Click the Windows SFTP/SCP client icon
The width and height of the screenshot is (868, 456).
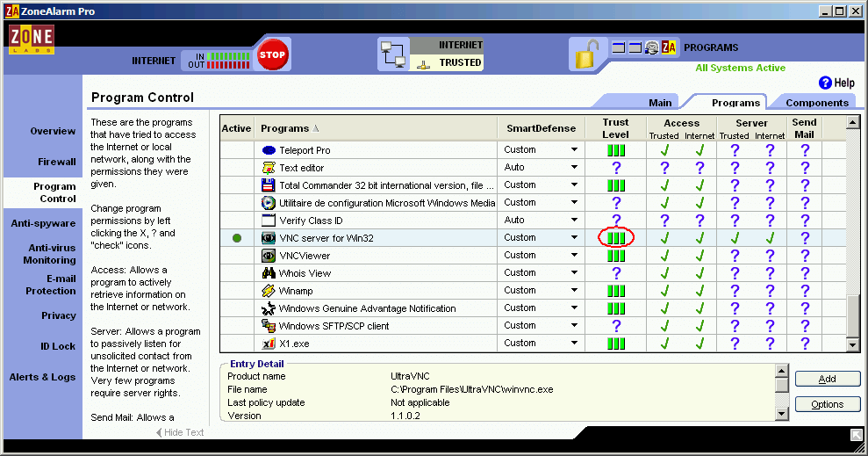(269, 326)
